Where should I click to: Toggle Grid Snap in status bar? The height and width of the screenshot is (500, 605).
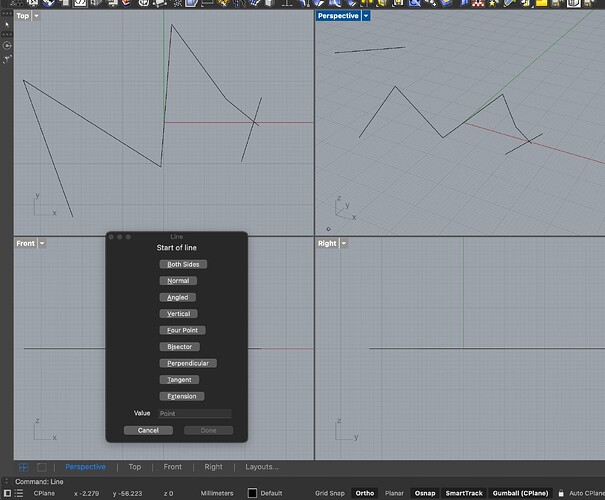[x=330, y=493]
